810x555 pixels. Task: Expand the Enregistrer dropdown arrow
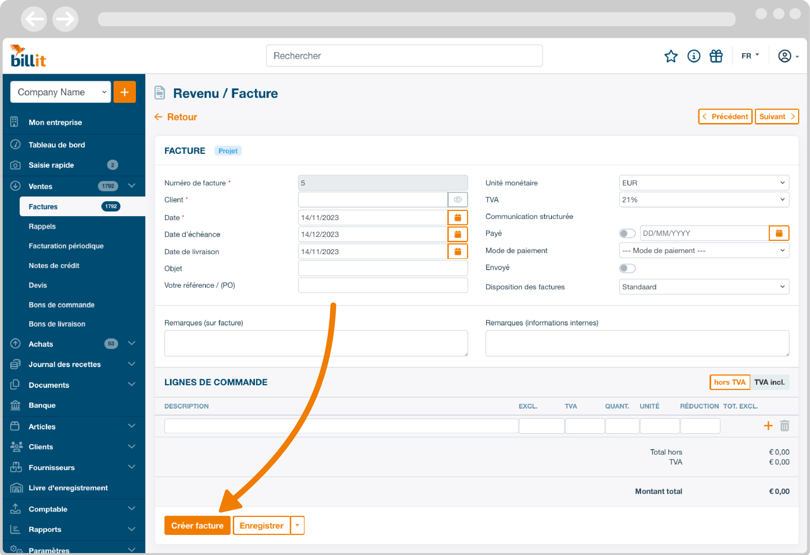298,525
